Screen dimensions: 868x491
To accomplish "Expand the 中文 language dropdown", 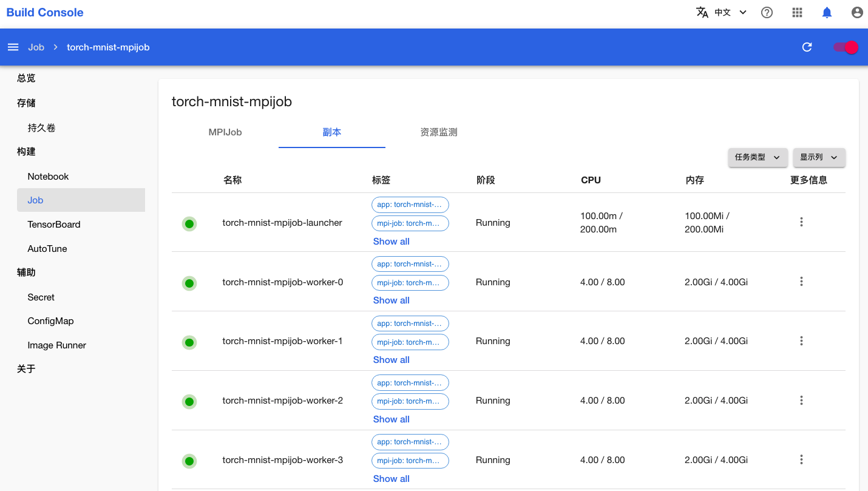I will (x=730, y=12).
